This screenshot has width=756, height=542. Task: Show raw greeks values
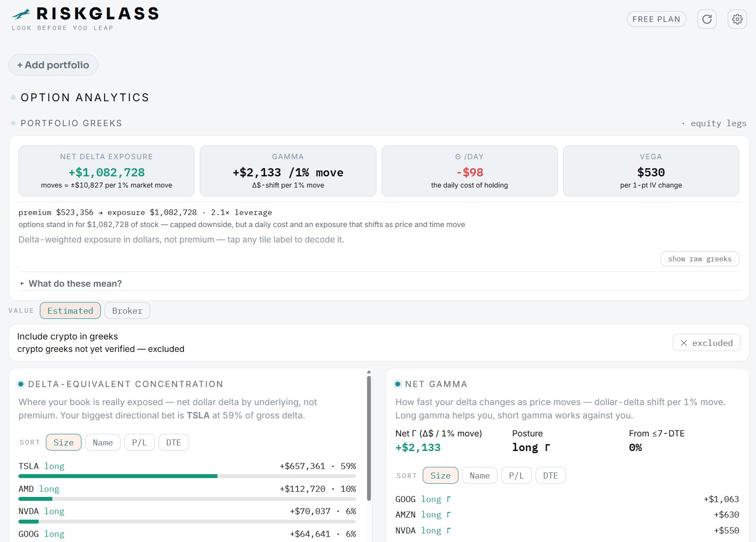(x=700, y=259)
